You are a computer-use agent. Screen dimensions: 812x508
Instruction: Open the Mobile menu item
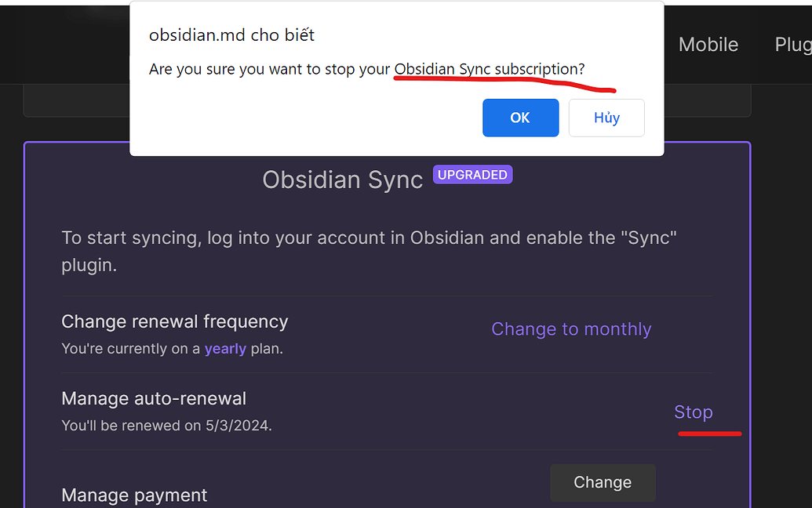pyautogui.click(x=708, y=45)
